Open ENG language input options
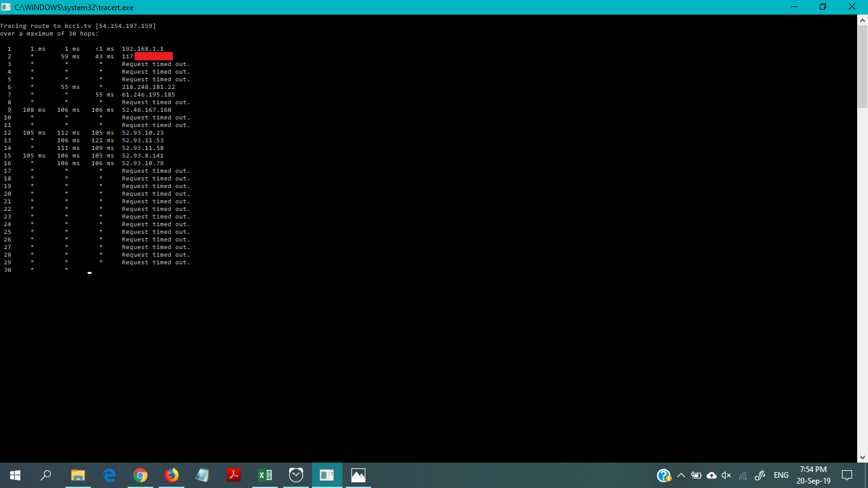The width and height of the screenshot is (868, 488). point(781,475)
